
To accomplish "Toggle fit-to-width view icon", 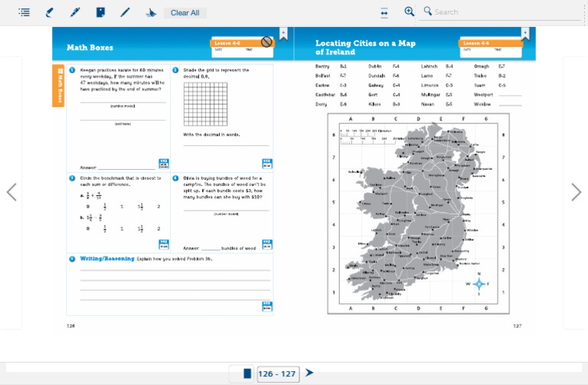I will tap(384, 12).
